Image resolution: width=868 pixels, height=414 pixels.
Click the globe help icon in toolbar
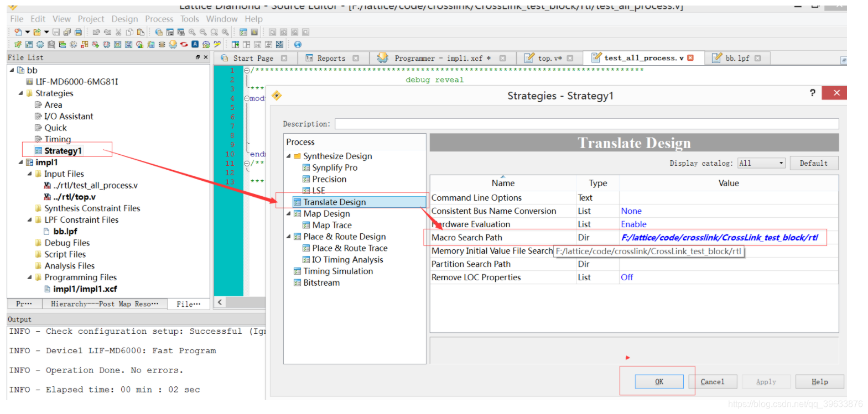298,44
